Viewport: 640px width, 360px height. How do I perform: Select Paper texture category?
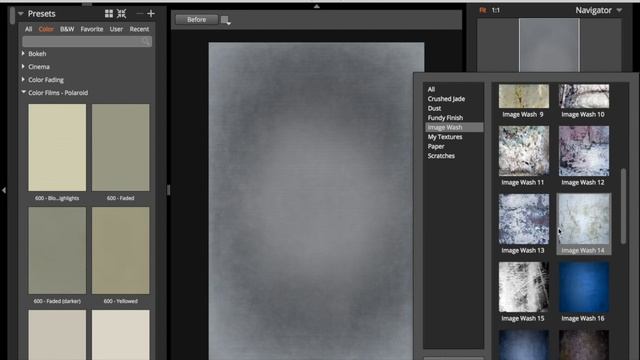coord(436,146)
